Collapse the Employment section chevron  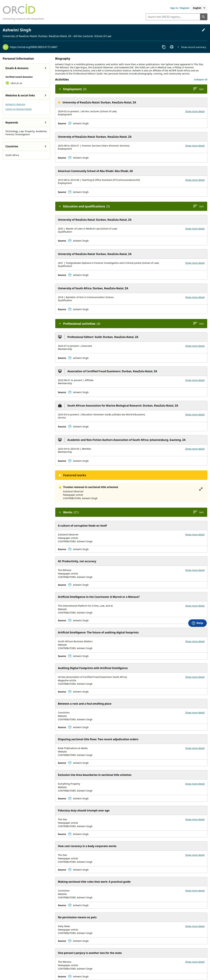60,89
